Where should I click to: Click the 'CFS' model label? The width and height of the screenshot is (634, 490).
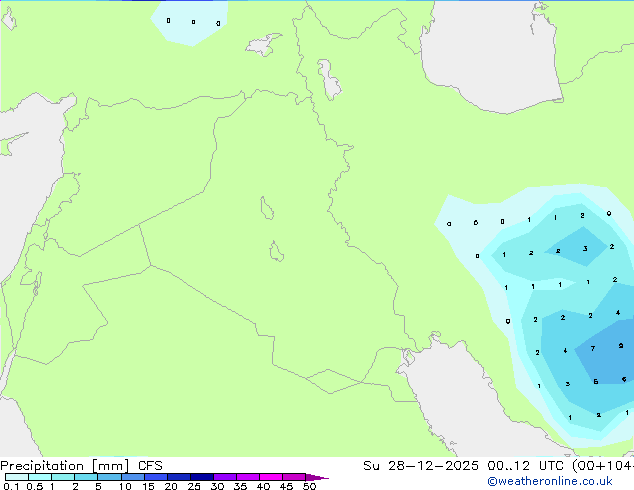click(150, 466)
